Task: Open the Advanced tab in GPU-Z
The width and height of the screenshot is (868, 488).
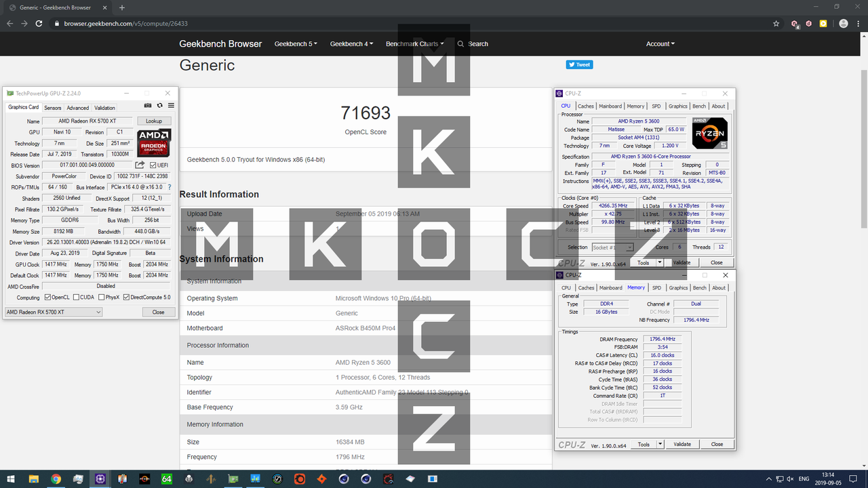Action: [x=77, y=108]
